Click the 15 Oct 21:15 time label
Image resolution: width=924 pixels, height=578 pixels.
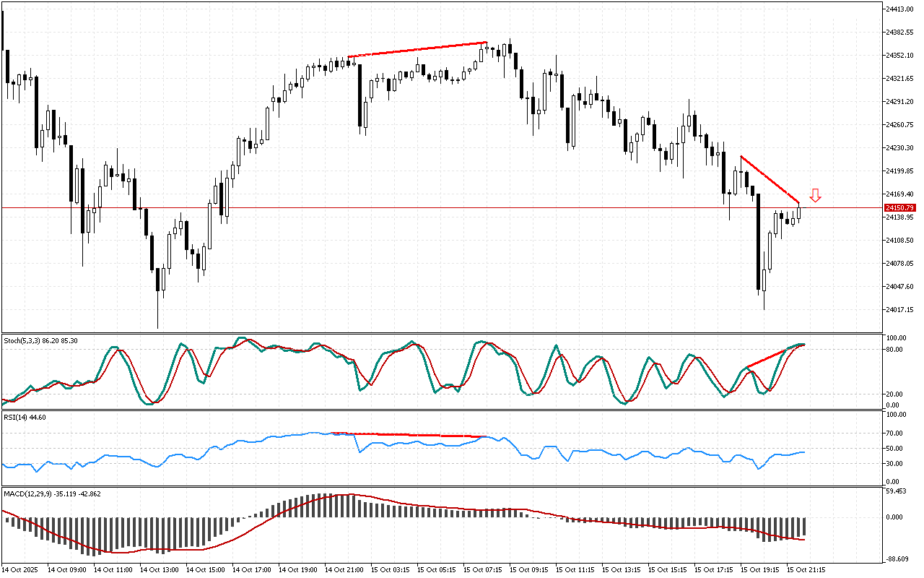807,569
